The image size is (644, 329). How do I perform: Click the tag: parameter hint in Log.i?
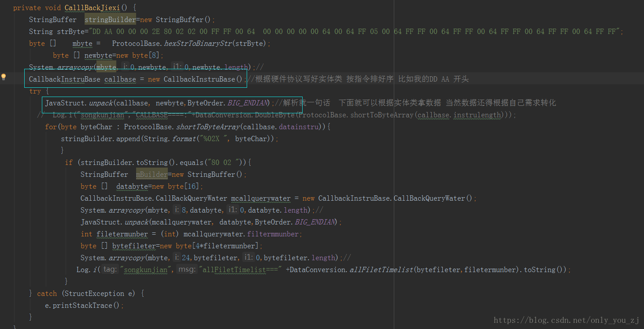[110, 269]
